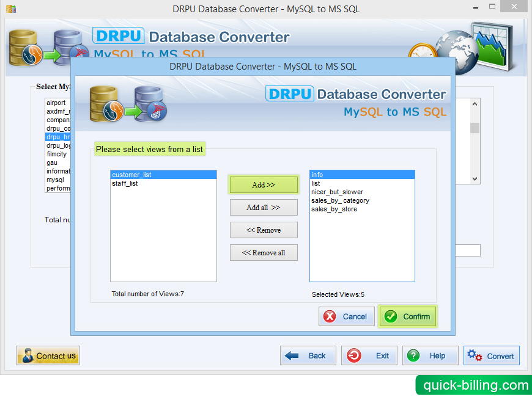Viewport: 532px width, 397px height.
Task: Select nicer_but_slower in selected views
Action: pos(337,192)
